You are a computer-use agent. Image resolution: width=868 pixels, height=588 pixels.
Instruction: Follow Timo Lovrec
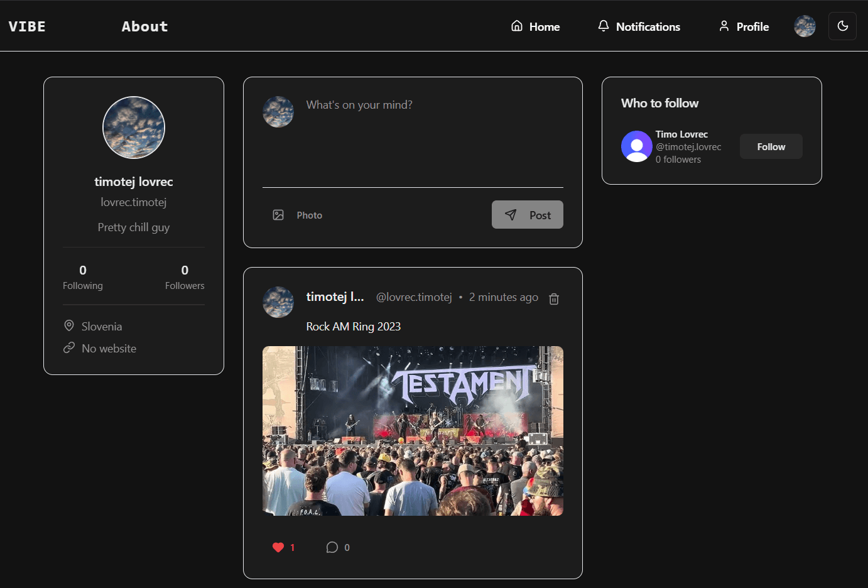[771, 146]
